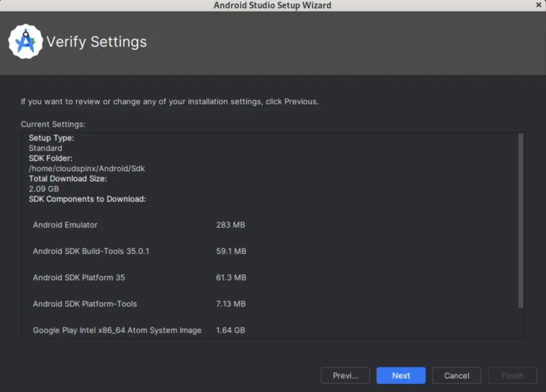
Task: Click the Cancel button
Action: click(456, 375)
